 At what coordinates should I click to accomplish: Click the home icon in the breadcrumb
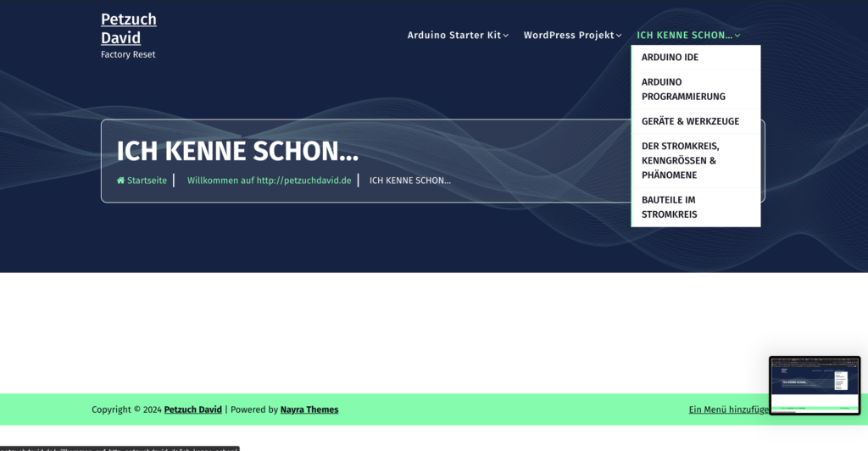[x=120, y=181]
